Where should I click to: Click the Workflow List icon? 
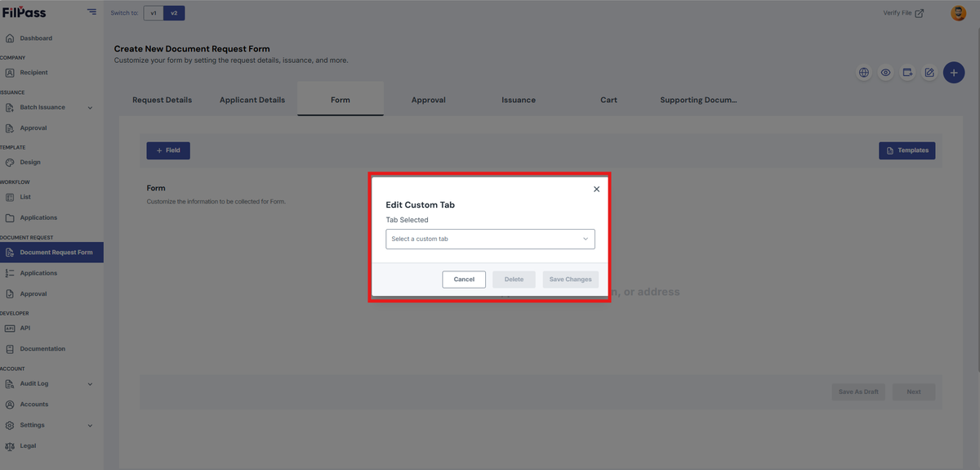click(10, 197)
